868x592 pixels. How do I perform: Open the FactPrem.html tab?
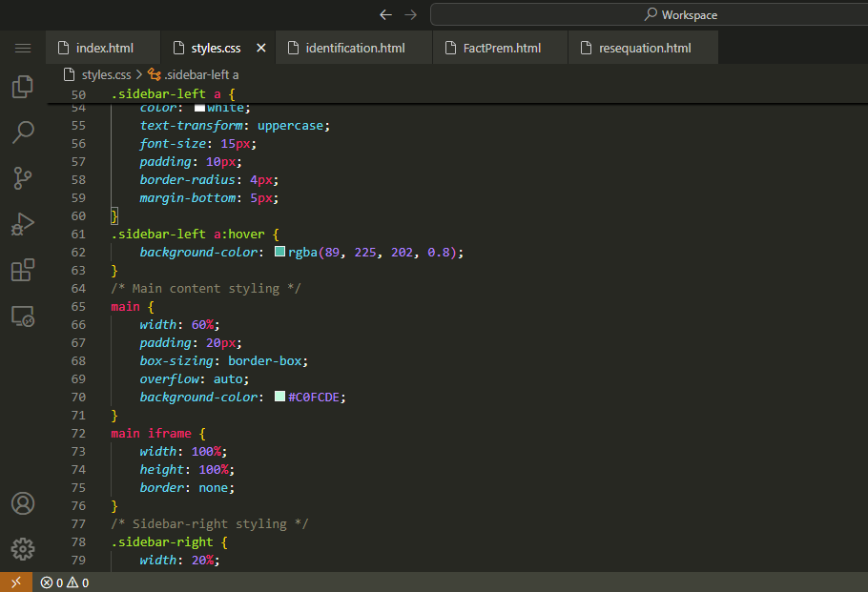(x=502, y=48)
